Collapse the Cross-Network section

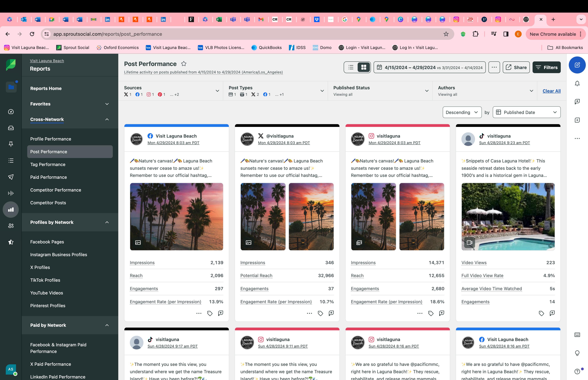pos(107,119)
